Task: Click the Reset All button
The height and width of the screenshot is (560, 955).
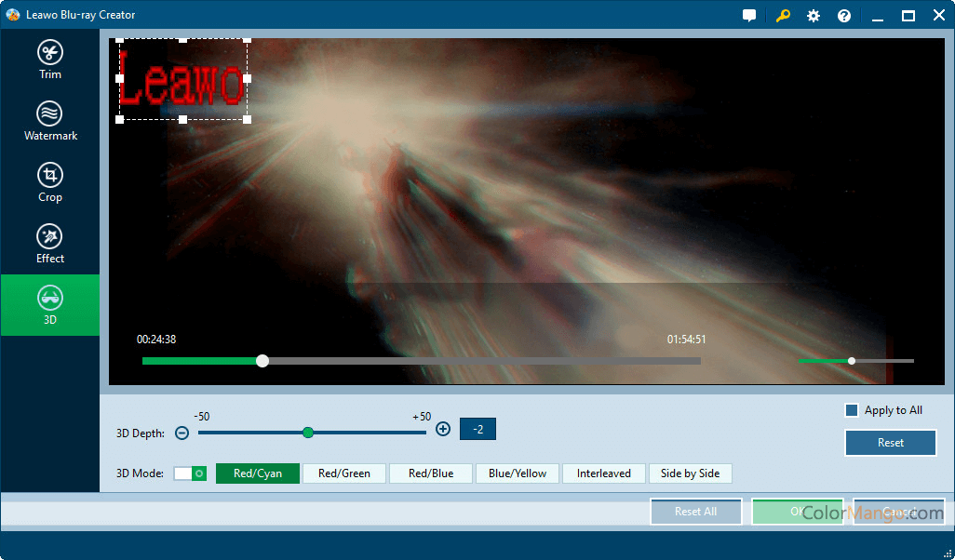Action: click(x=695, y=512)
